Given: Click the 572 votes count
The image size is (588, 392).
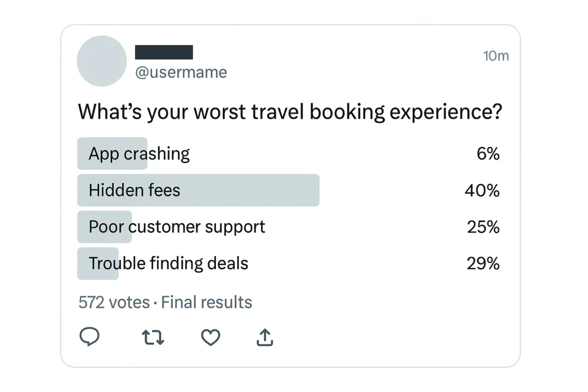Looking at the screenshot, I should click(114, 302).
